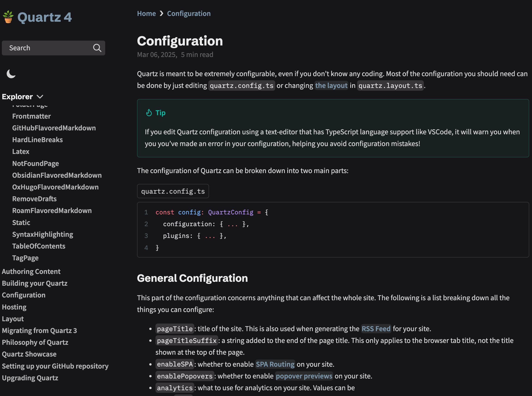The width and height of the screenshot is (532, 396).
Task: Open Latex in the explorer
Action: point(21,151)
